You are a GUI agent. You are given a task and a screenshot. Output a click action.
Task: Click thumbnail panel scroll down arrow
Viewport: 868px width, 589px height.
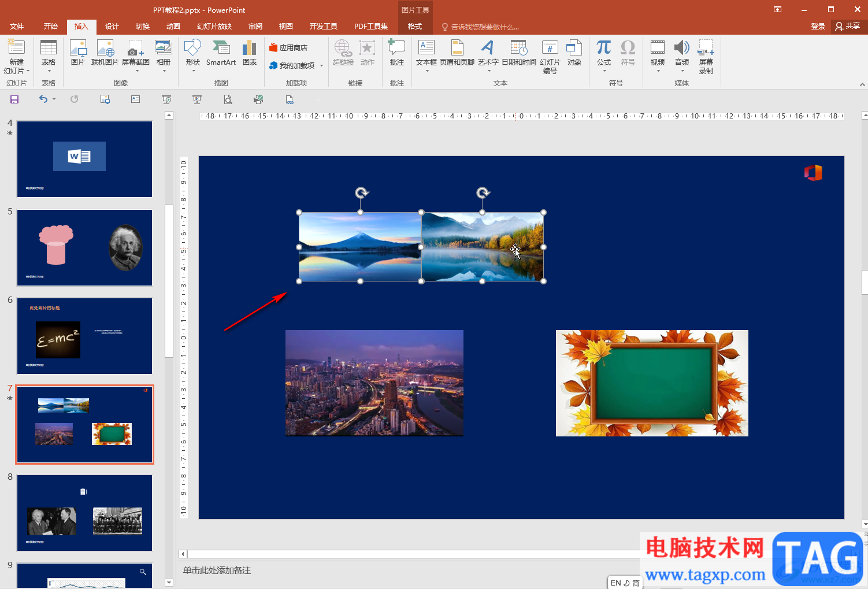(x=169, y=582)
